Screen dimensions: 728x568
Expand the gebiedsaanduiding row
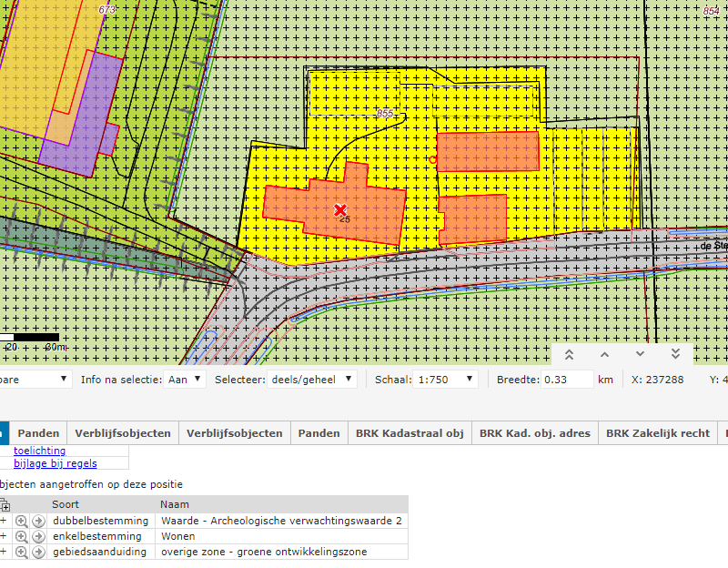coord(4,552)
